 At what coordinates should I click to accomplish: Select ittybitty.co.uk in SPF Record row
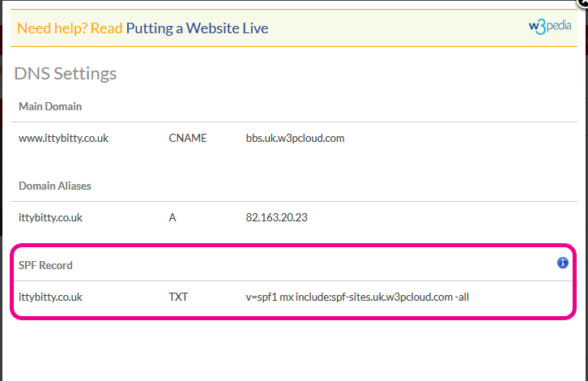[x=50, y=298]
